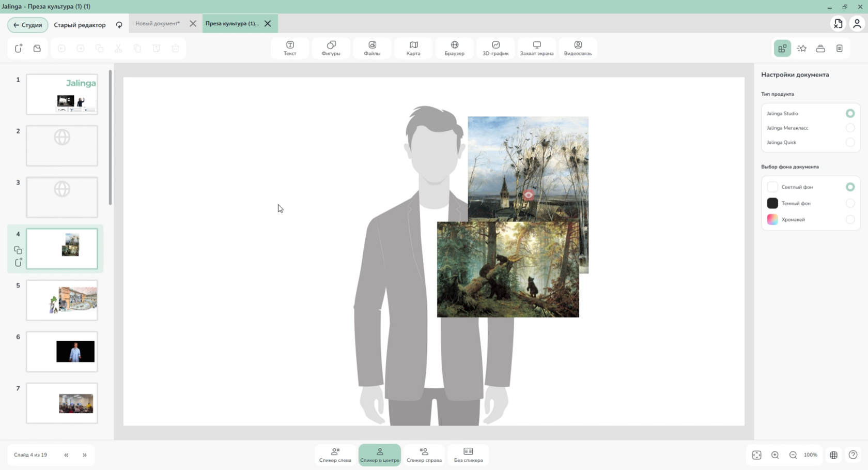Start Захват экрана screen capture

(537, 48)
